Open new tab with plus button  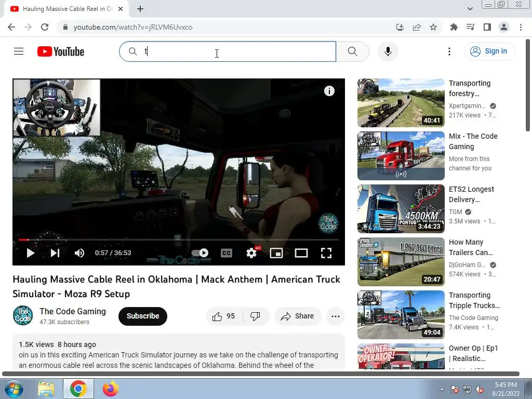pos(140,9)
